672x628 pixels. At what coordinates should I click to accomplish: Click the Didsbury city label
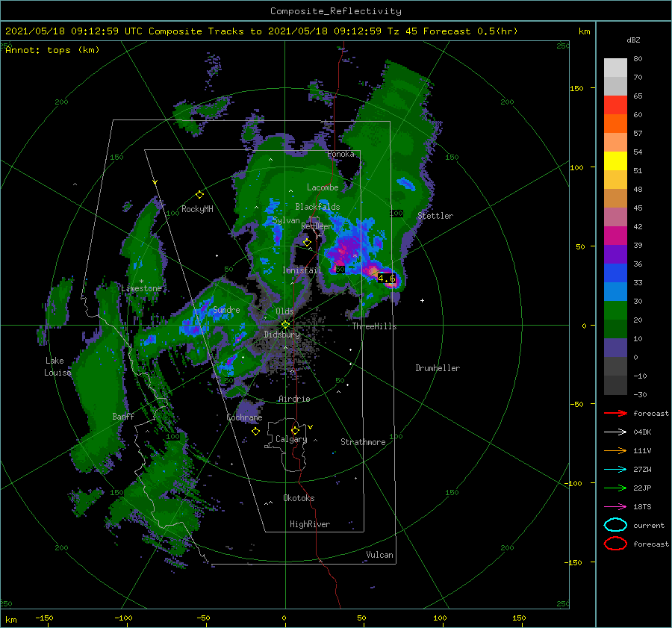click(x=281, y=335)
